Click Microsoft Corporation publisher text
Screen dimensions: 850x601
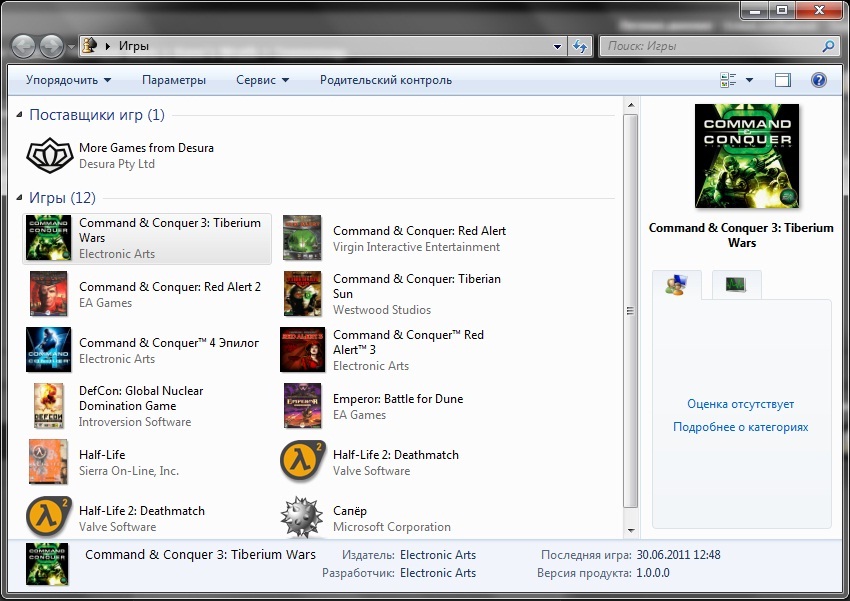(391, 527)
